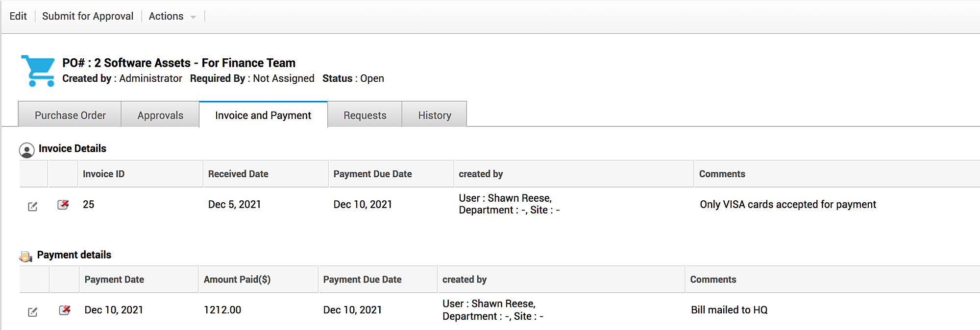Click the delete icon for invoice 25

(63, 205)
